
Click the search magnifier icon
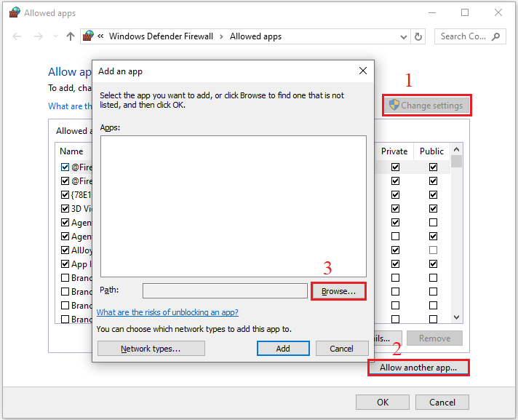coord(495,36)
